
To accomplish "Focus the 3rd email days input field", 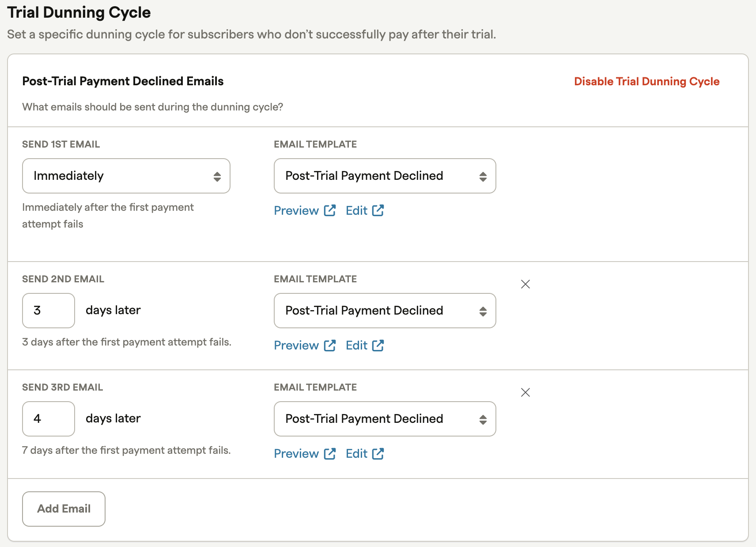I will click(x=49, y=419).
